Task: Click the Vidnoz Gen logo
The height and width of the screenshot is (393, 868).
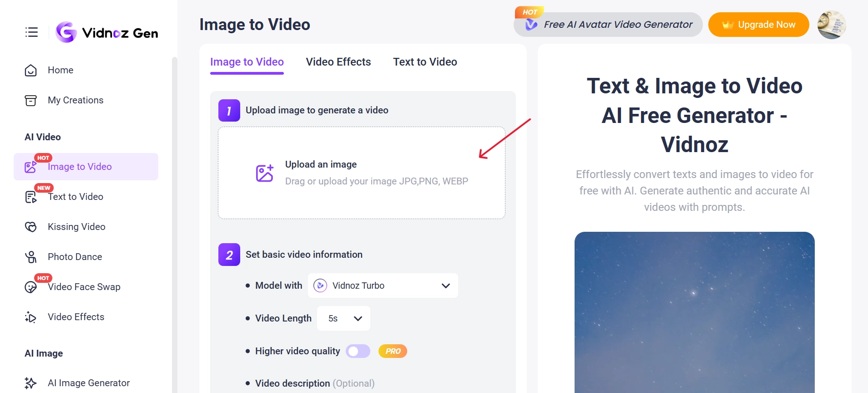Action: pos(107,33)
